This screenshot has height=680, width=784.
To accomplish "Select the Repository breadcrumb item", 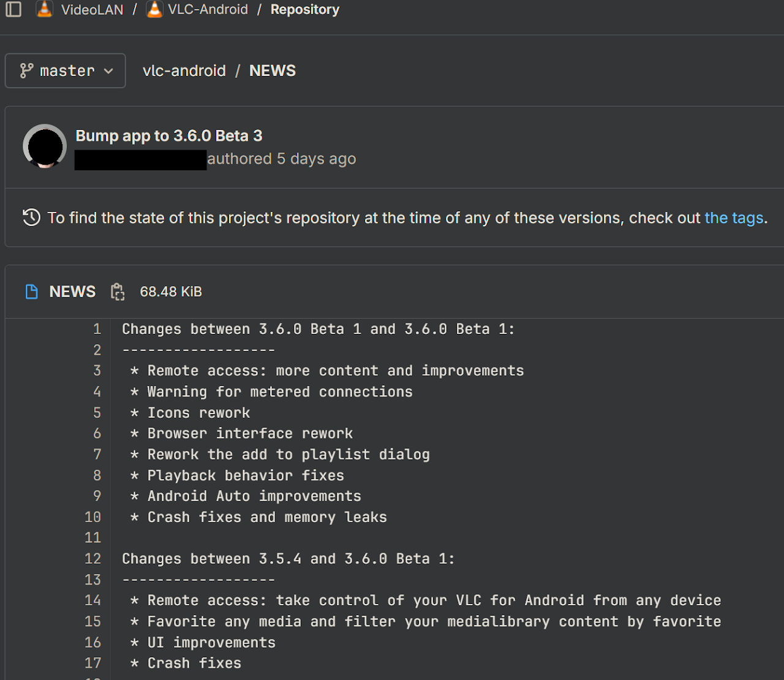I will pos(304,9).
